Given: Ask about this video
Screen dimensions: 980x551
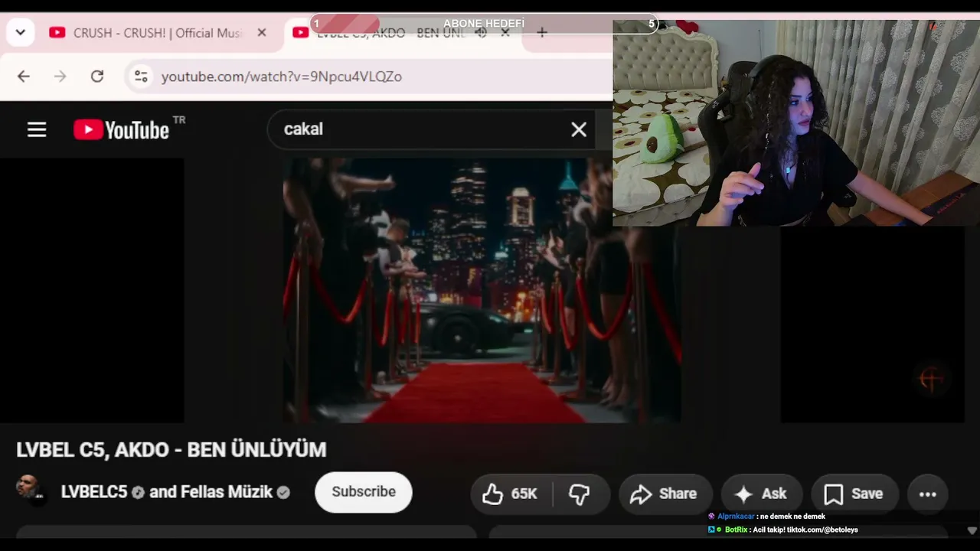Looking at the screenshot, I should [761, 494].
